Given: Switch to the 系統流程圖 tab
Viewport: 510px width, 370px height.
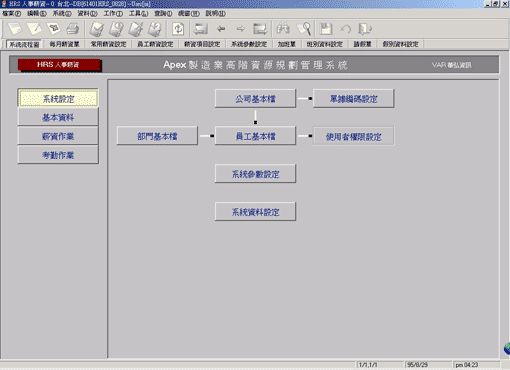Looking at the screenshot, I should point(24,44).
